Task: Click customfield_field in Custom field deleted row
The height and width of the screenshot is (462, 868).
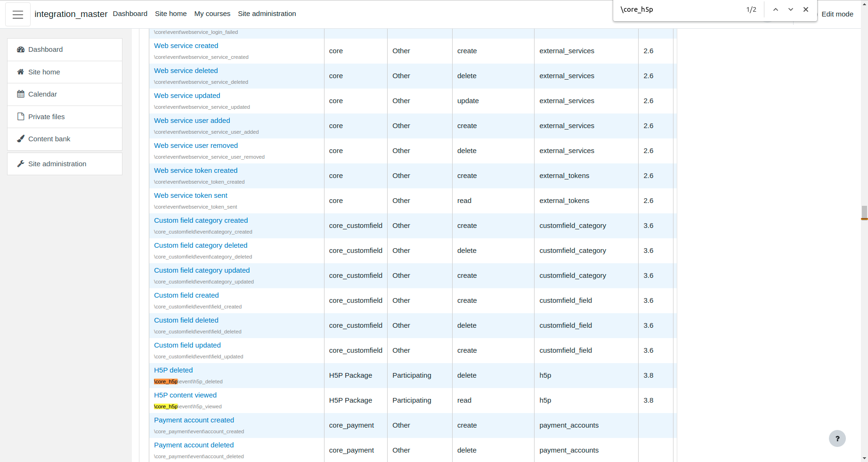Action: [566, 325]
